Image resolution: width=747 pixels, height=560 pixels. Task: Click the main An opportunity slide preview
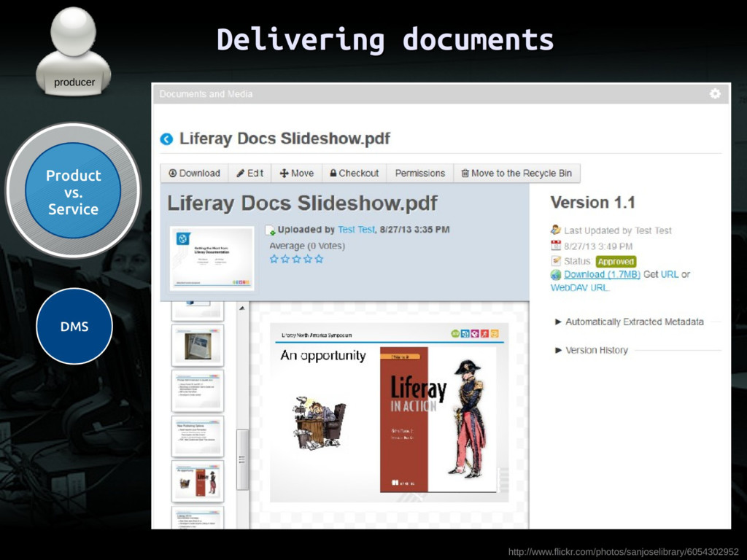[x=389, y=413]
